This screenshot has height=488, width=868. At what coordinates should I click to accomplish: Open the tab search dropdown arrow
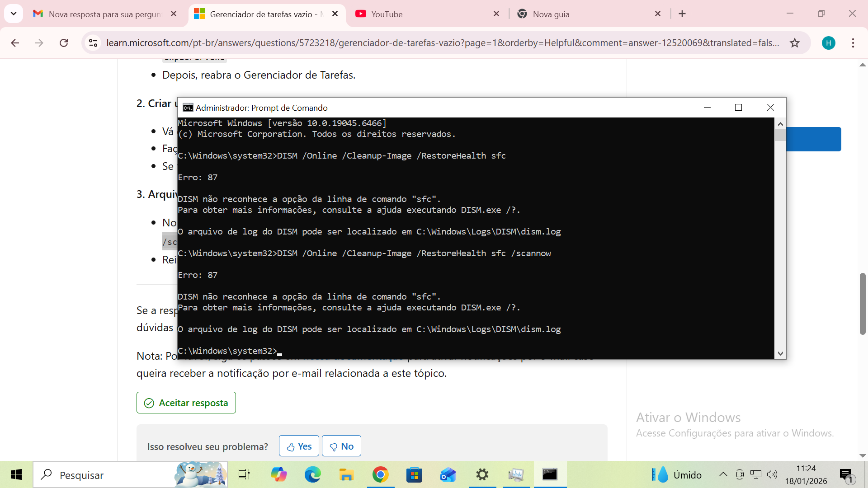[x=14, y=14]
